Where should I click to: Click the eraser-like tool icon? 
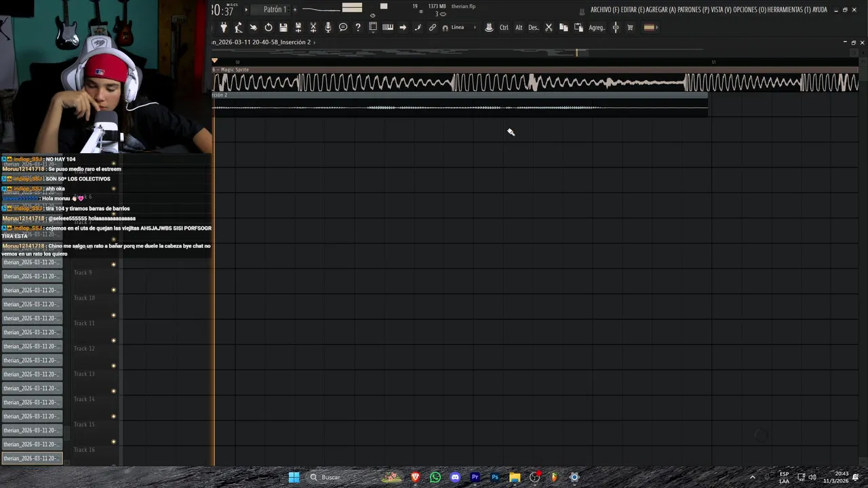(x=254, y=27)
